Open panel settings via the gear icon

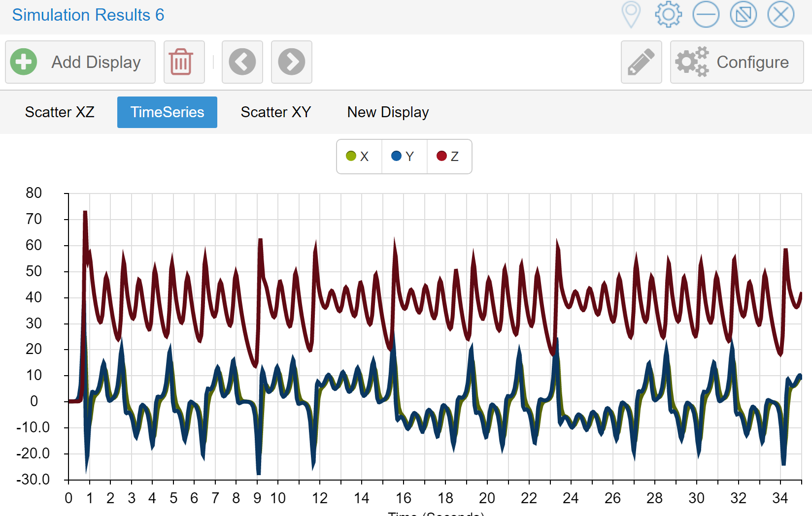pyautogui.click(x=668, y=14)
